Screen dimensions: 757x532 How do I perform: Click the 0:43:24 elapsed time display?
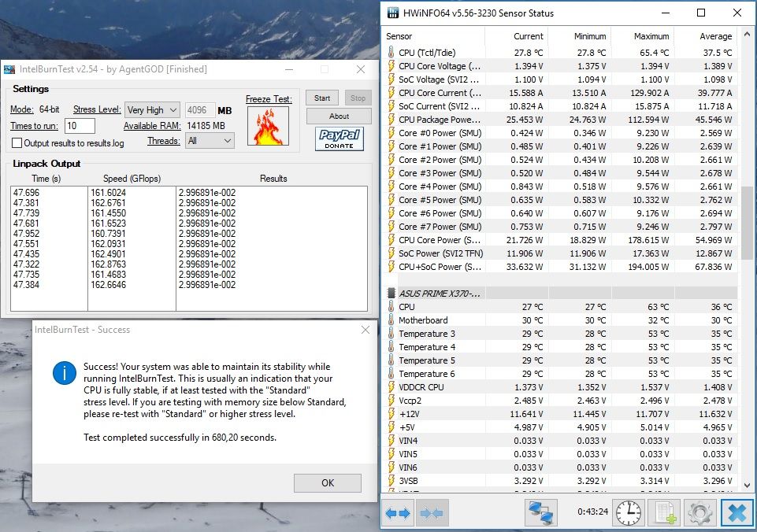592,512
